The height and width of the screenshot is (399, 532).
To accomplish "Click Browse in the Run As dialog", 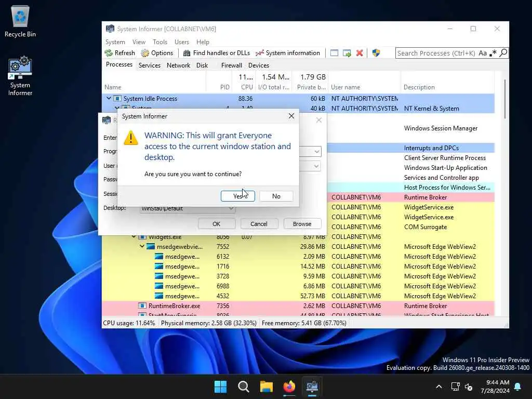I will coord(302,224).
